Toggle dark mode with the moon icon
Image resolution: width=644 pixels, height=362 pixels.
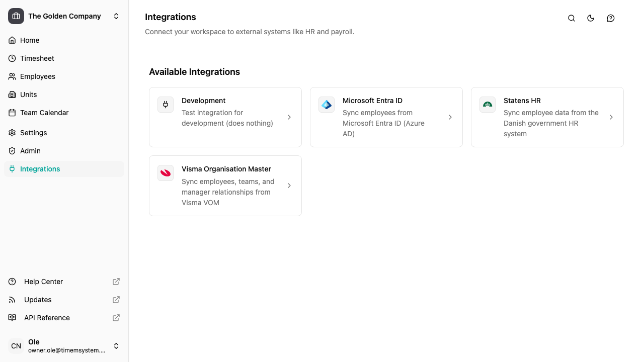coord(591,18)
